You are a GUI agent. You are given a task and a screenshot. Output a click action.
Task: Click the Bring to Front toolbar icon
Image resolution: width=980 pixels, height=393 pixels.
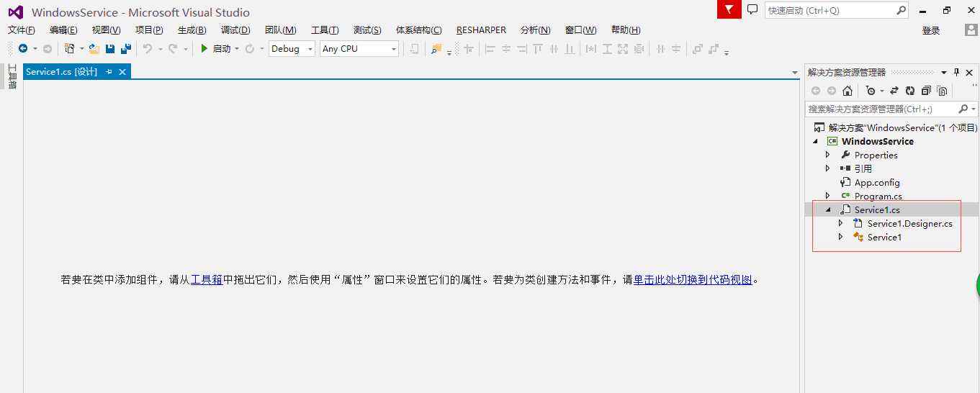[x=697, y=49]
